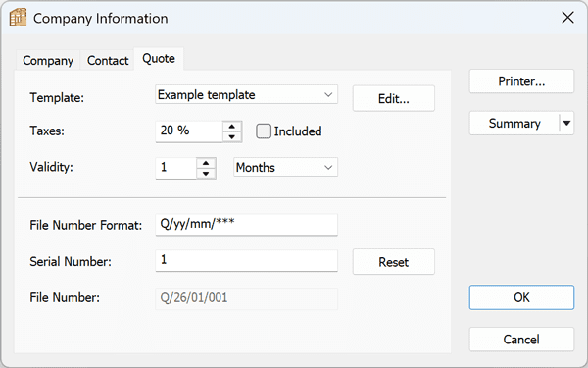Screen dimensions: 588x368
Task: Click the File Number: label
Action: [x=65, y=297]
